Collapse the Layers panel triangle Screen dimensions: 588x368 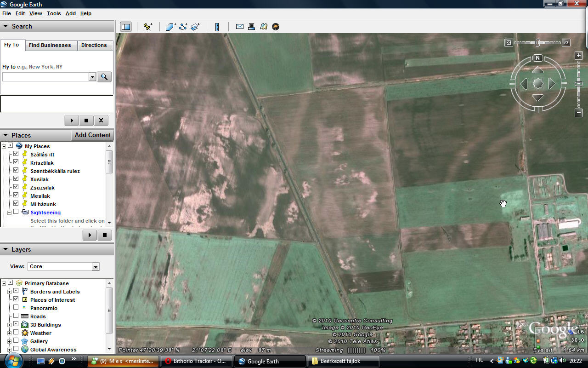6,249
